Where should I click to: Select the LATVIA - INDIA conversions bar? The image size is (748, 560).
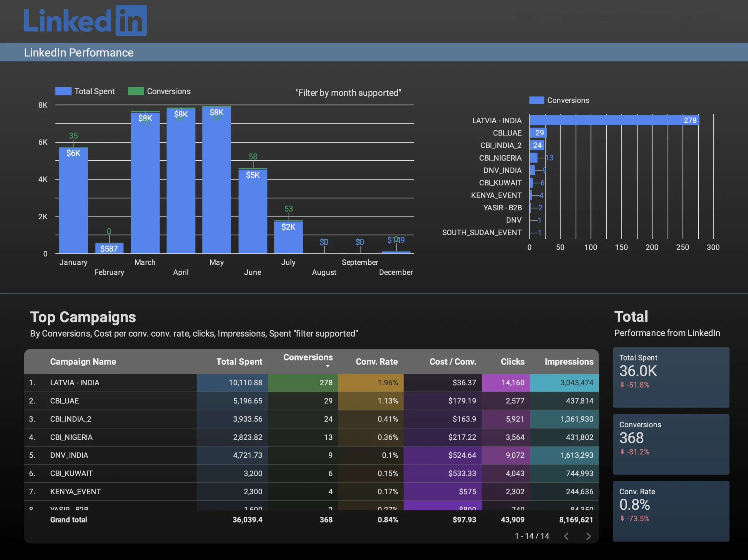pos(614,120)
